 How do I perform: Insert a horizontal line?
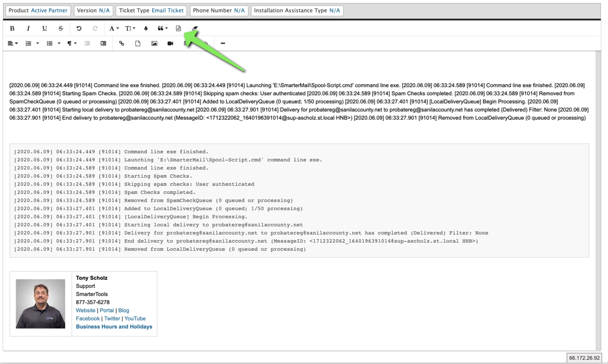pos(222,44)
